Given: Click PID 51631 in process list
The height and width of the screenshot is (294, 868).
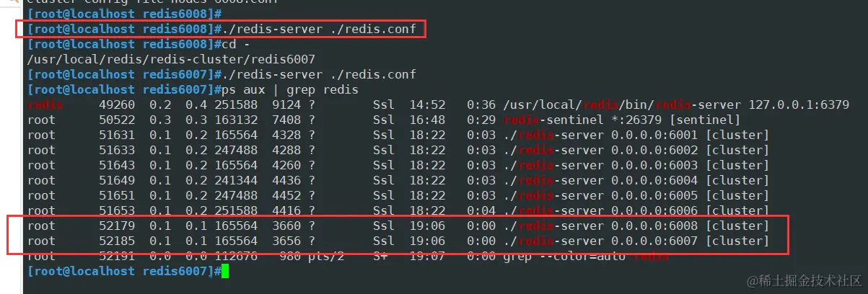Looking at the screenshot, I should 117,135.
